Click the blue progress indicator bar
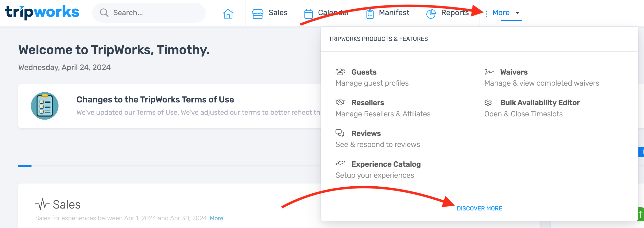The width and height of the screenshot is (644, 228). coord(25,166)
